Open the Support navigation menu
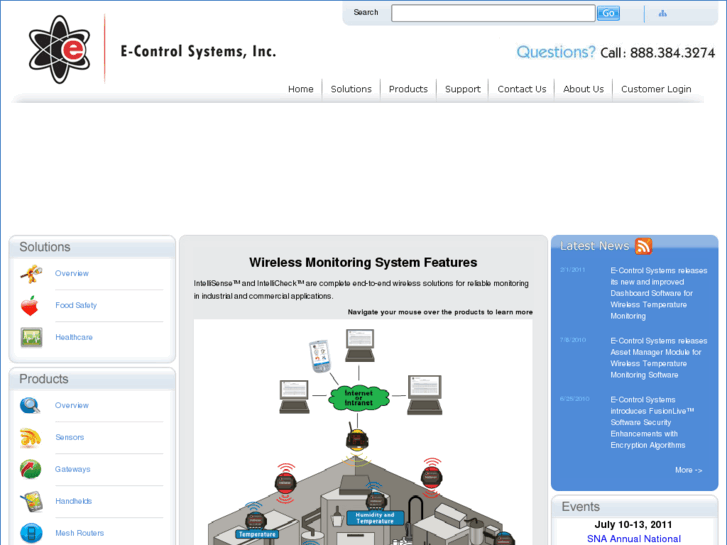This screenshot has height=545, width=727. coord(463,89)
